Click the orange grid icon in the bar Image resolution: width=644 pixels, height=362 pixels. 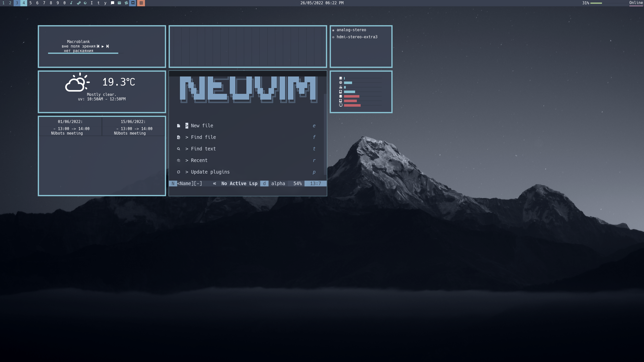click(141, 3)
